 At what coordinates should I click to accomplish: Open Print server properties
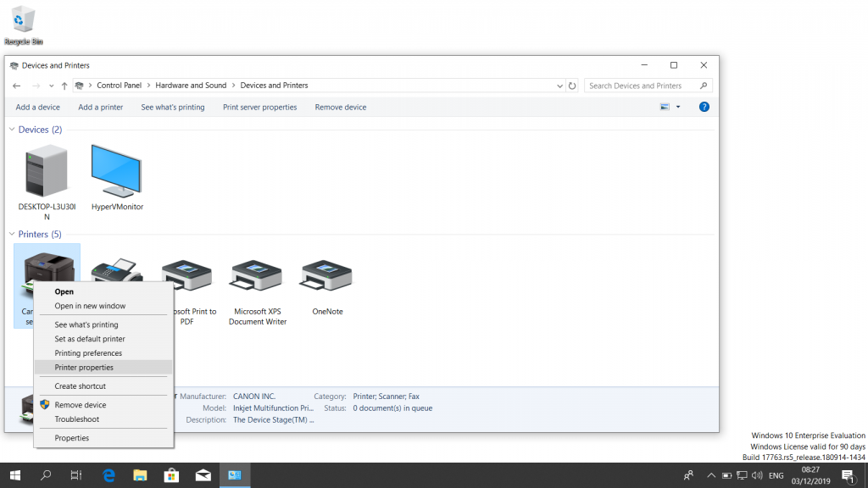pos(259,108)
